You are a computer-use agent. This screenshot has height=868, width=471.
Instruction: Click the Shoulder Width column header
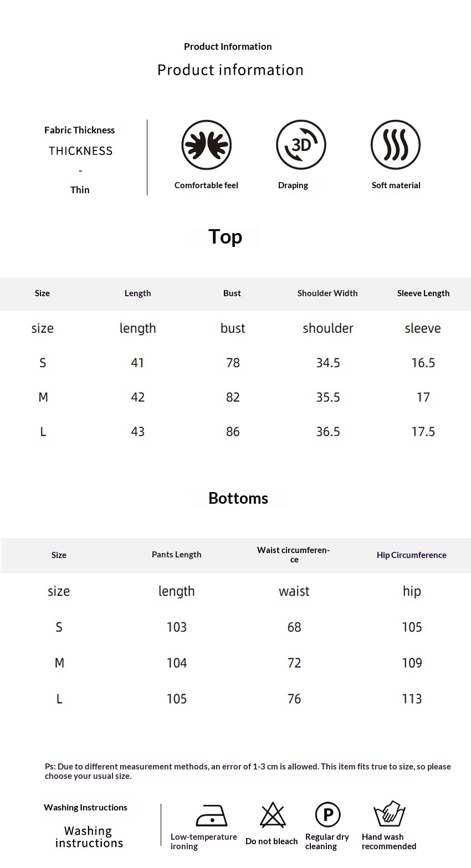(x=327, y=293)
